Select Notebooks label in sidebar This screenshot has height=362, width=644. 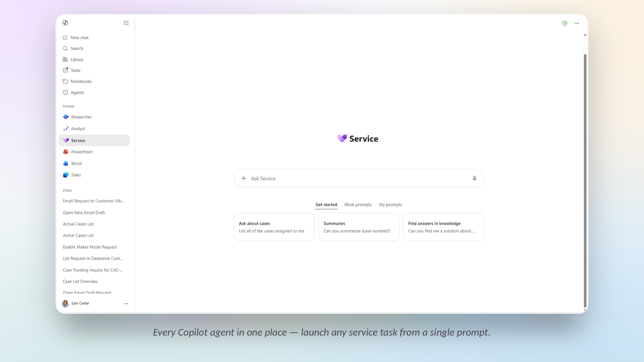81,82
